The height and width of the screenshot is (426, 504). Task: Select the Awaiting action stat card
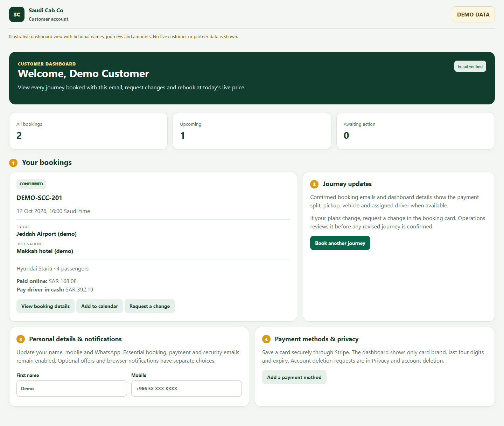point(415,131)
